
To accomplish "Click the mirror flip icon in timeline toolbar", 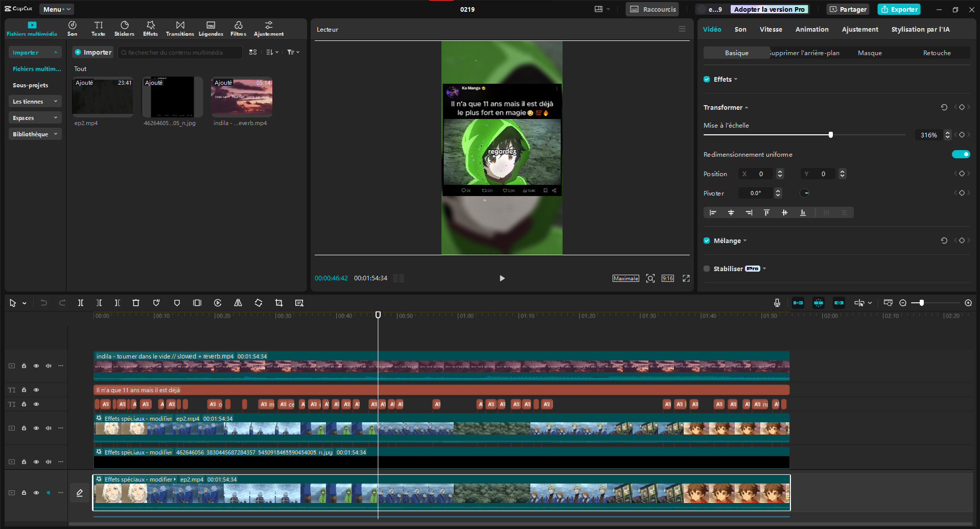I will pos(238,303).
